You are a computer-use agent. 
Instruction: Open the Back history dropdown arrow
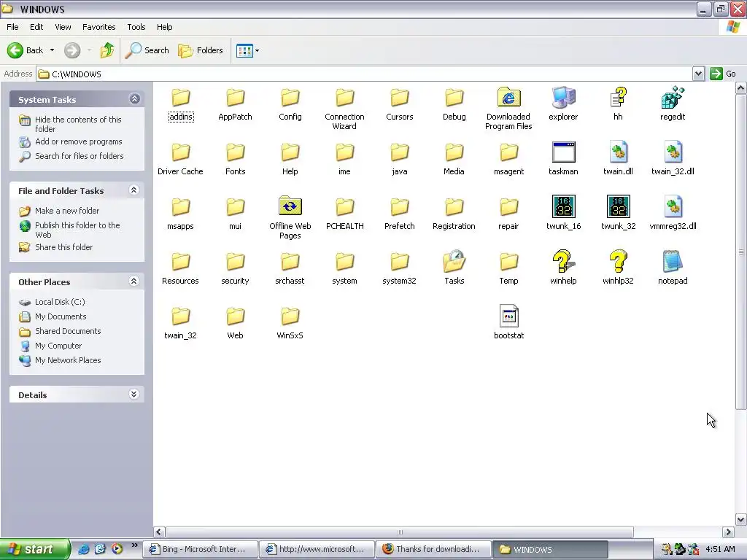(x=52, y=50)
